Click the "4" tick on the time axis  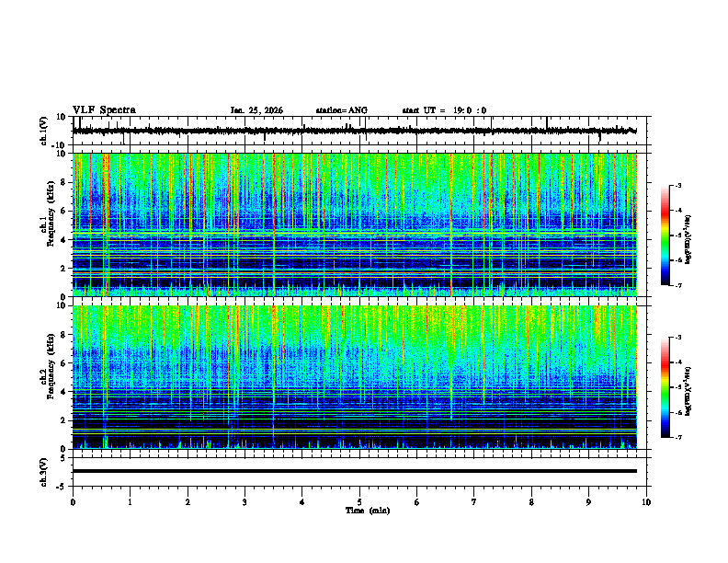(x=301, y=502)
